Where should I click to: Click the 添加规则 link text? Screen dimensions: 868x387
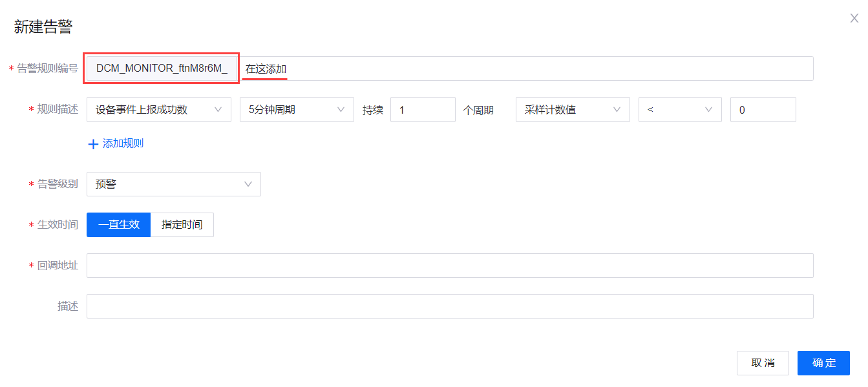pos(123,143)
